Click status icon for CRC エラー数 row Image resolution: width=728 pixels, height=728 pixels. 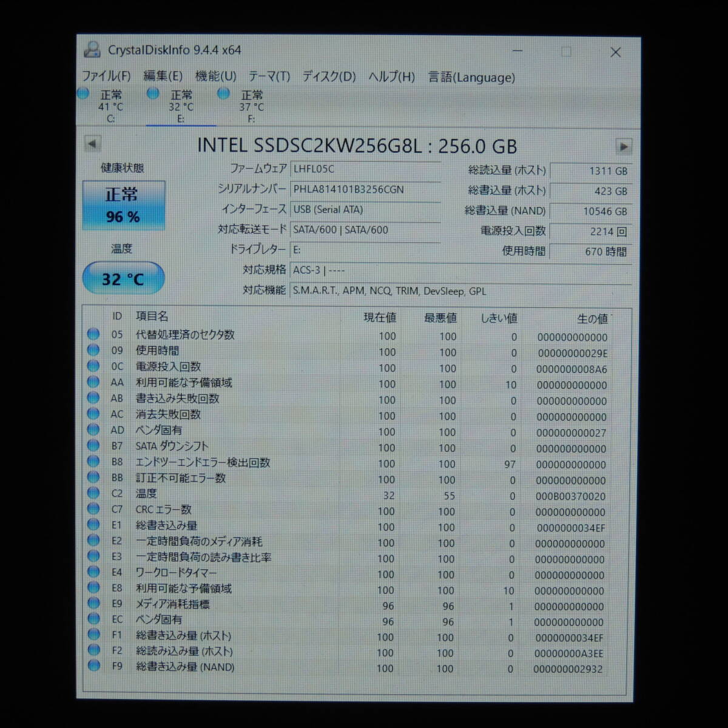pyautogui.click(x=93, y=508)
